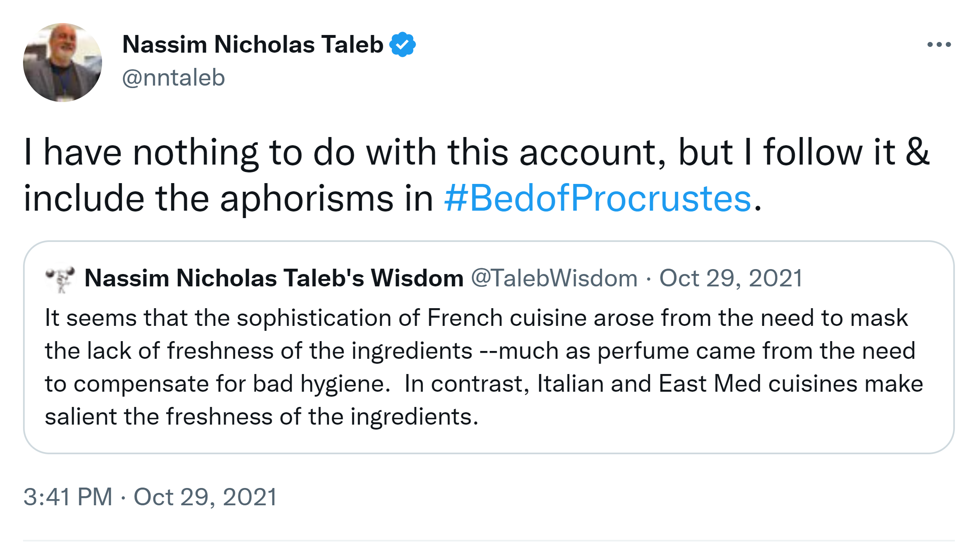
Task: Click the @nntaleb handle
Action: (173, 78)
